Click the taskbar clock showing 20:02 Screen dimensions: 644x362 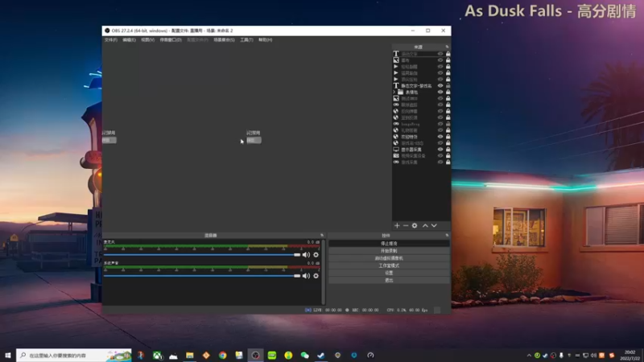(630, 355)
